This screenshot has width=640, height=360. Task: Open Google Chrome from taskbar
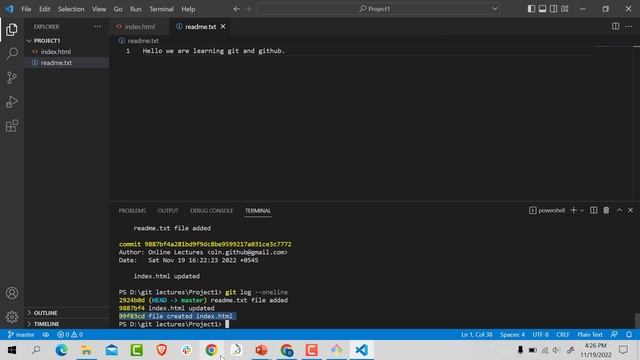tap(211, 350)
